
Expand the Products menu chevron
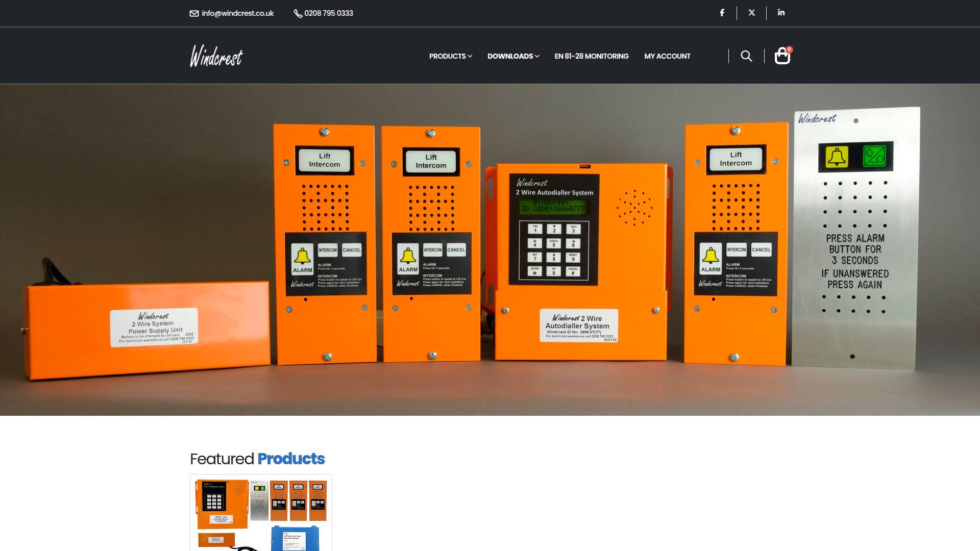[470, 56]
